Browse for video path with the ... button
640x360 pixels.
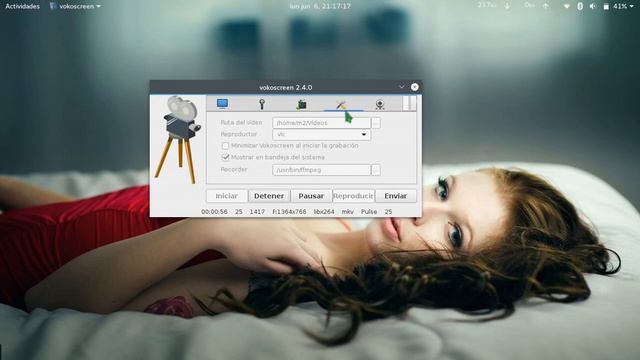click(x=376, y=123)
